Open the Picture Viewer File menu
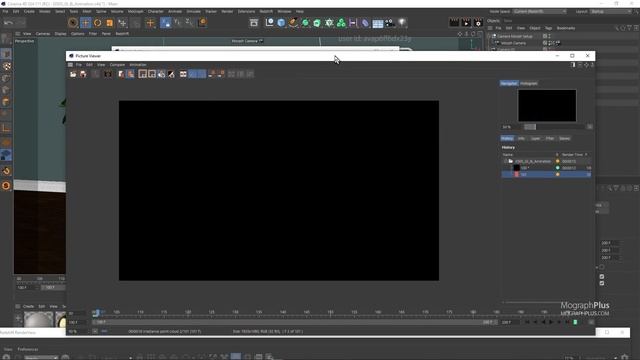The width and height of the screenshot is (640, 360). pos(78,65)
